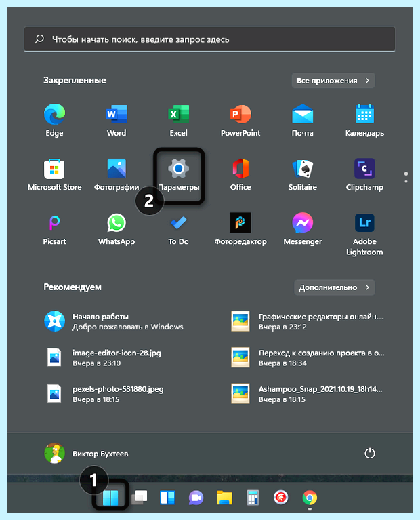Open Task View on the taskbar
Screen dimensions: 420x520
[x=140, y=498]
